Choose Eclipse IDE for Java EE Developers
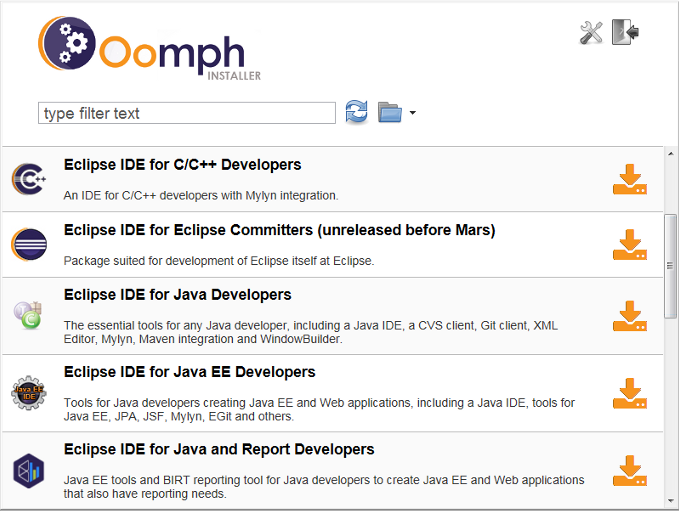 point(189,372)
